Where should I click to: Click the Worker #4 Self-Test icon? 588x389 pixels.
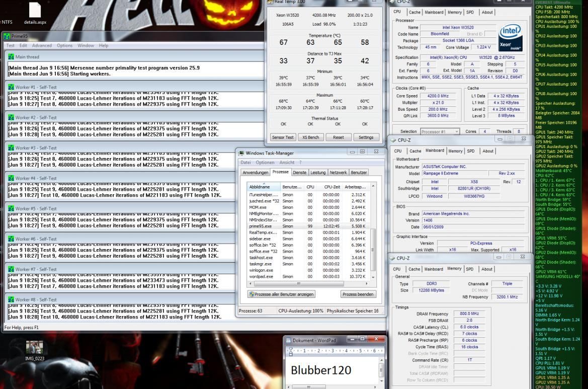(x=11, y=178)
